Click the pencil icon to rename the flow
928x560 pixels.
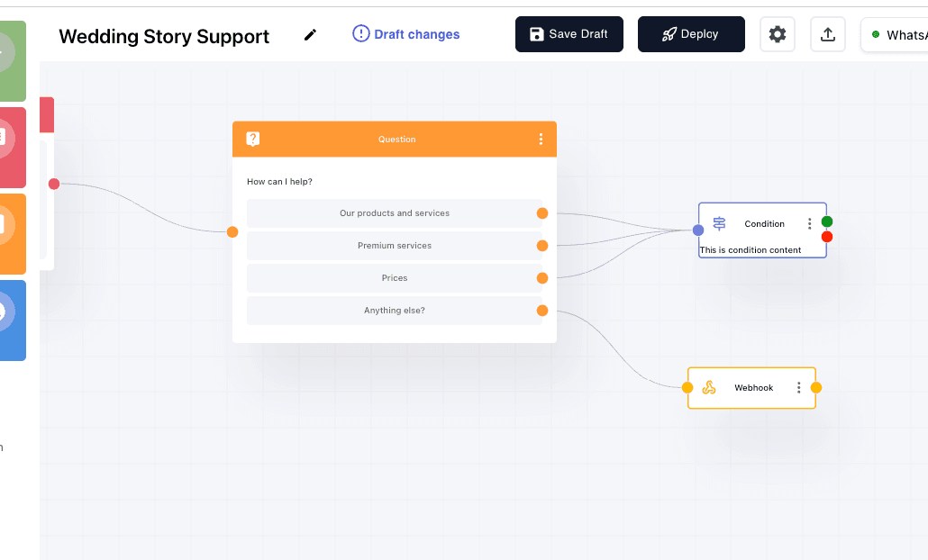pos(310,35)
